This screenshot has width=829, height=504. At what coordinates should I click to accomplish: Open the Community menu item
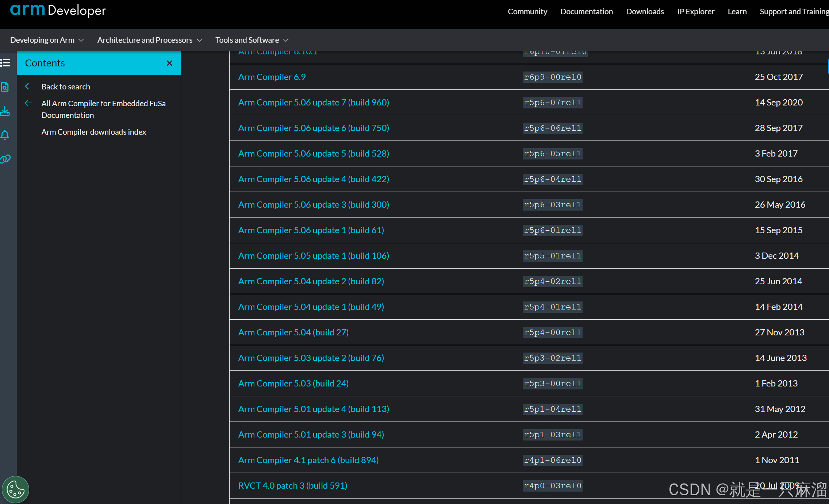click(527, 11)
